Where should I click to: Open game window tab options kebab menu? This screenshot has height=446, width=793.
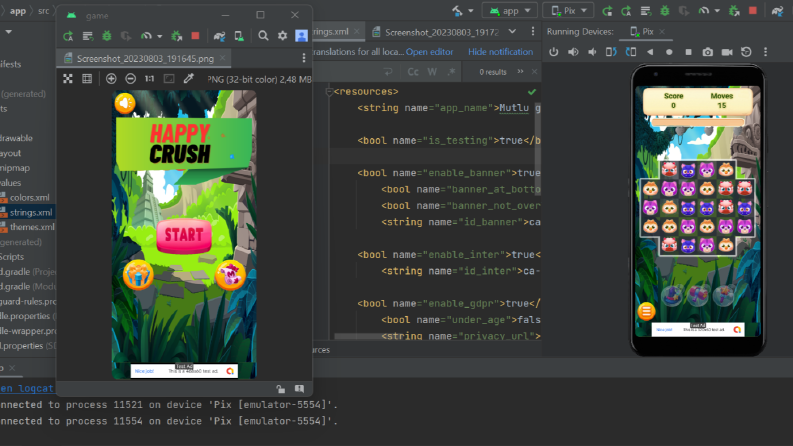pos(303,58)
